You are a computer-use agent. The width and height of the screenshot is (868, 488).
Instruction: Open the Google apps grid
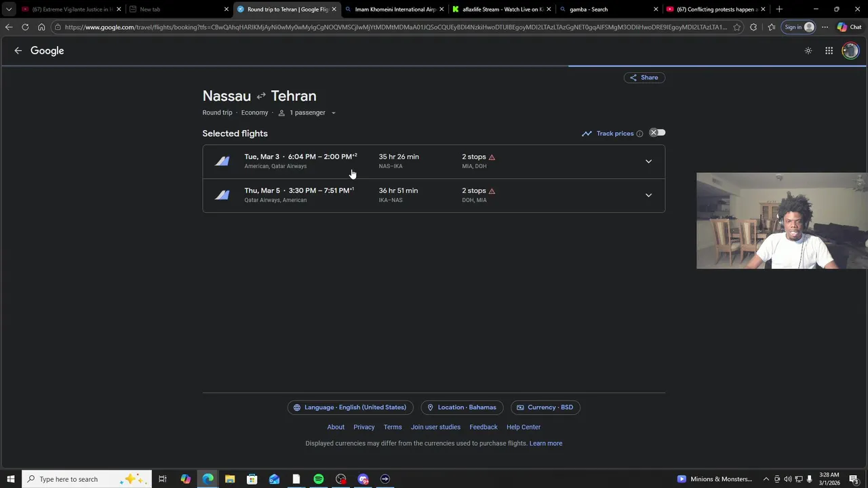point(829,51)
